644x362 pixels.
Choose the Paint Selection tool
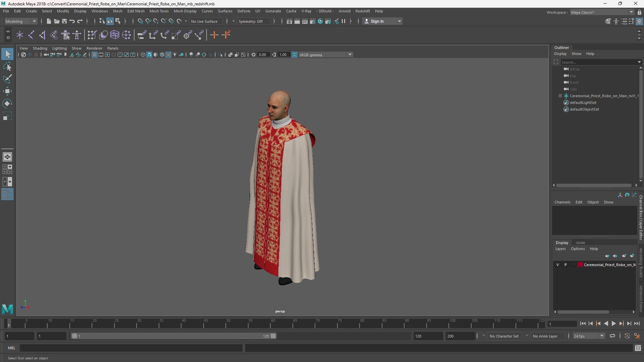coord(7,79)
